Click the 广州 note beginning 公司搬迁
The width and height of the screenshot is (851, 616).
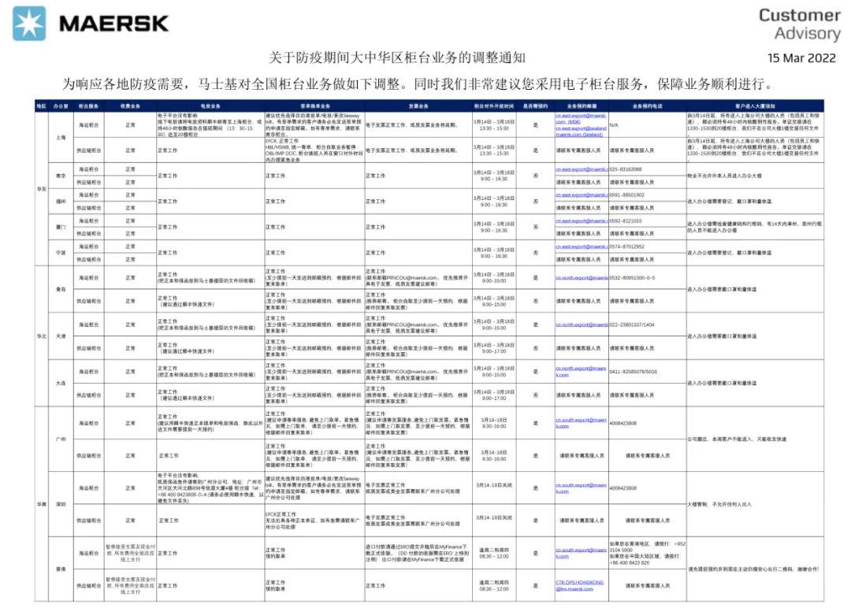(737, 439)
